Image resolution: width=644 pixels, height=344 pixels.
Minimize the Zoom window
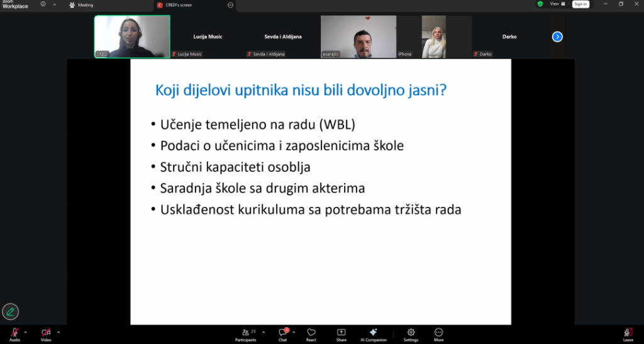pyautogui.click(x=606, y=4)
